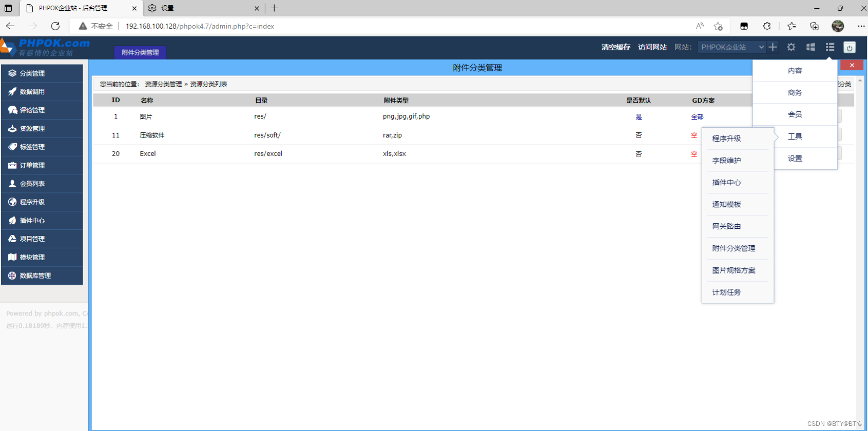The image size is (868, 431).
Task: Click the browser favorites star icon
Action: click(718, 26)
